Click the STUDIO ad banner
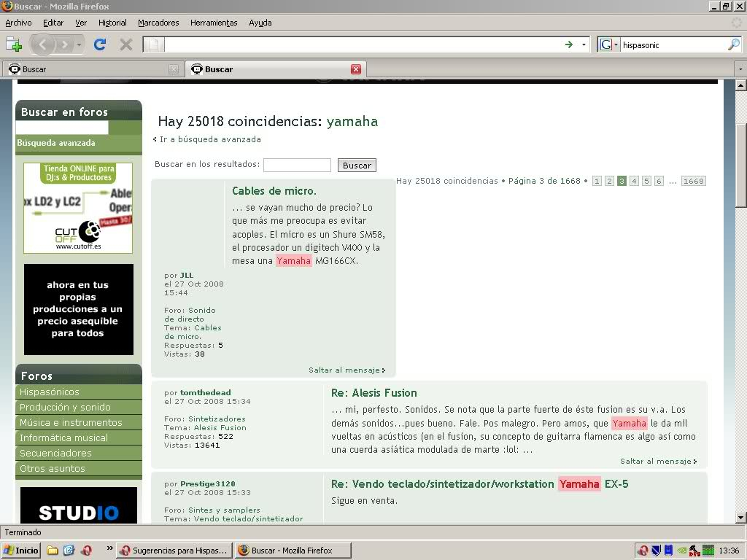Screen dimensions: 747x560 (x=79, y=505)
